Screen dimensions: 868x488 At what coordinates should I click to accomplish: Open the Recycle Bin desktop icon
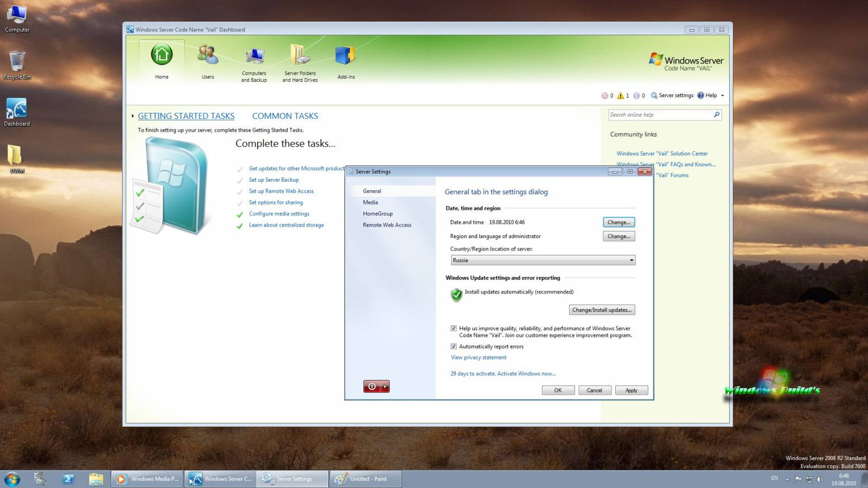17,66
